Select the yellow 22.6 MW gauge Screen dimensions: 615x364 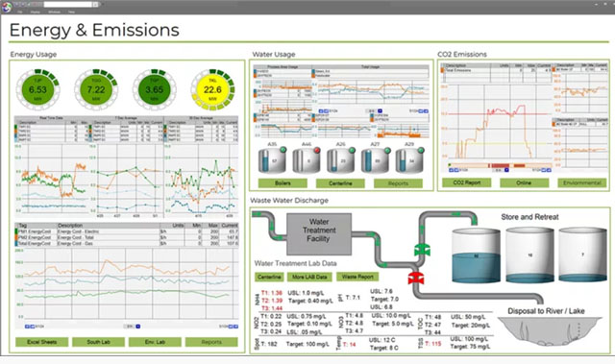[212, 89]
